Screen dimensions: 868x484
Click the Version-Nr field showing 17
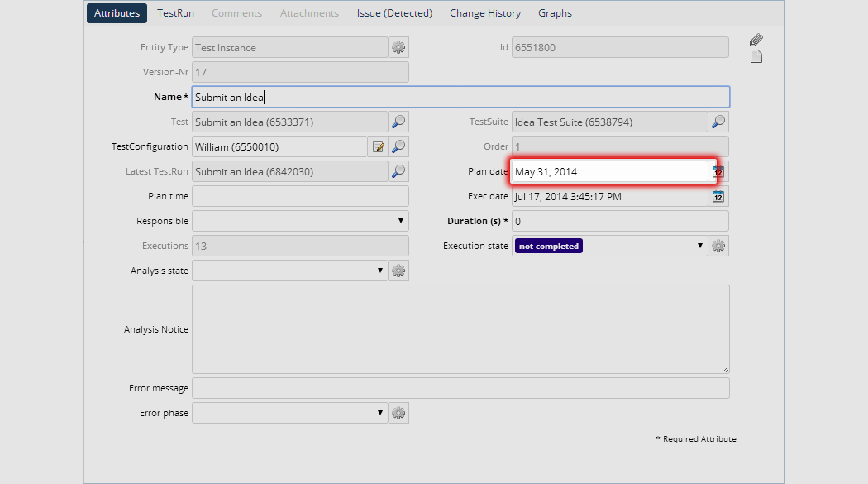[301, 72]
